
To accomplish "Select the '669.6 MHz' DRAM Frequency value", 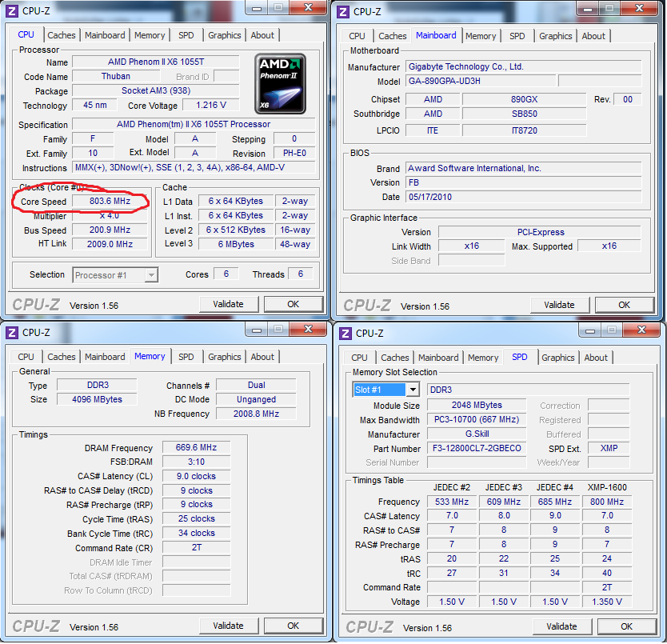I will tap(196, 447).
